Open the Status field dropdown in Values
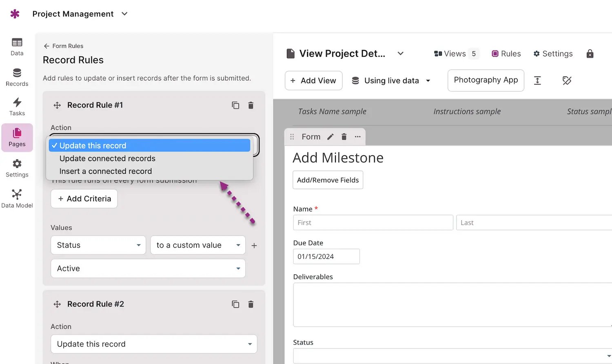Screen dimensions: 612x364 (98, 245)
